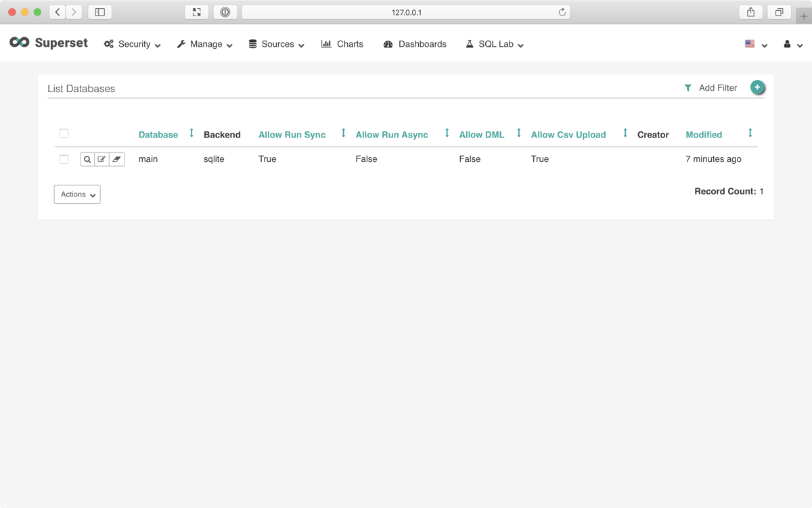The width and height of the screenshot is (812, 508).
Task: Open the Security menu
Action: [132, 43]
